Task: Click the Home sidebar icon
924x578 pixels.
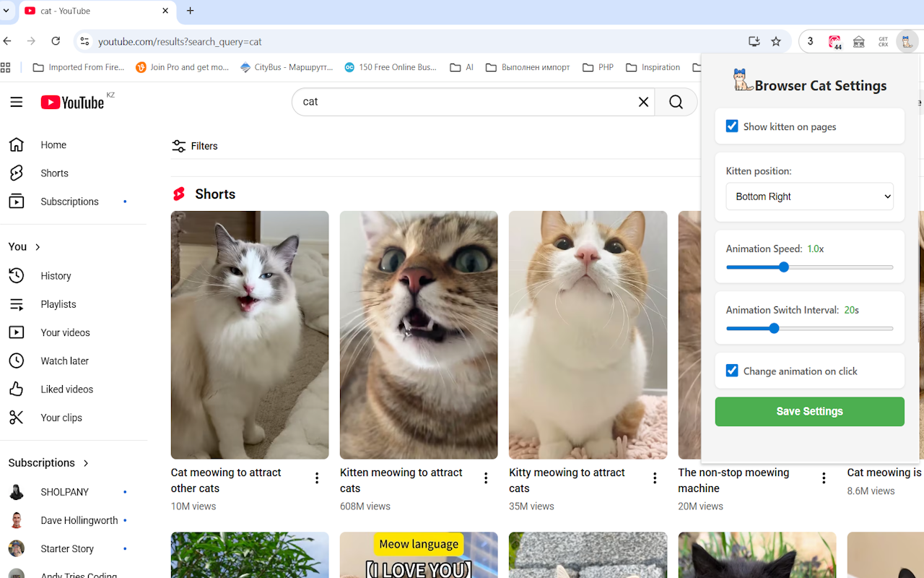Action: coord(16,144)
